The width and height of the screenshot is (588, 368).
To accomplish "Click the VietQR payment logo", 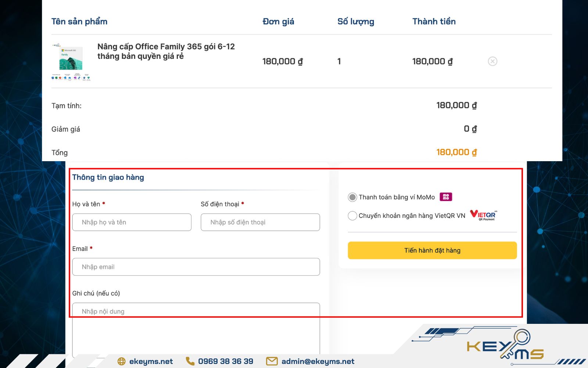I will click(484, 215).
